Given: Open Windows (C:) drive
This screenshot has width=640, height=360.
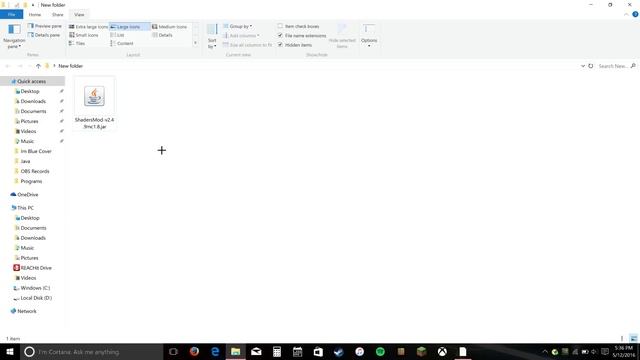Looking at the screenshot, I should (35, 288).
